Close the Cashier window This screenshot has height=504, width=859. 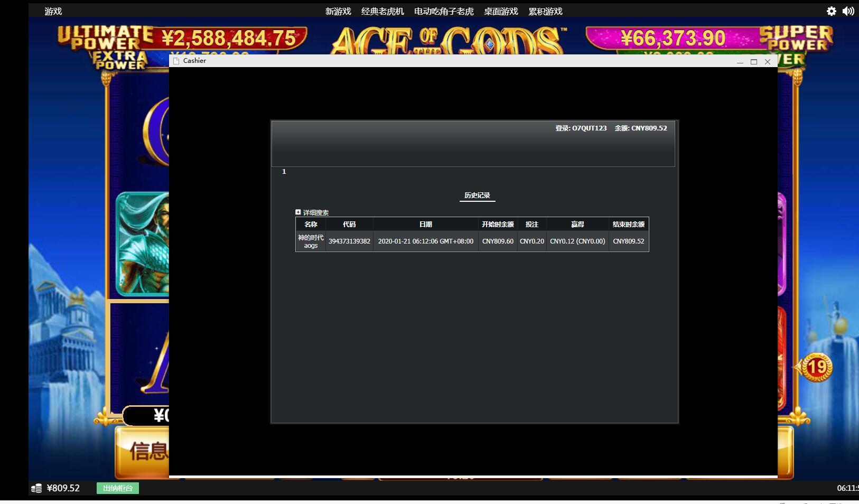click(x=768, y=62)
